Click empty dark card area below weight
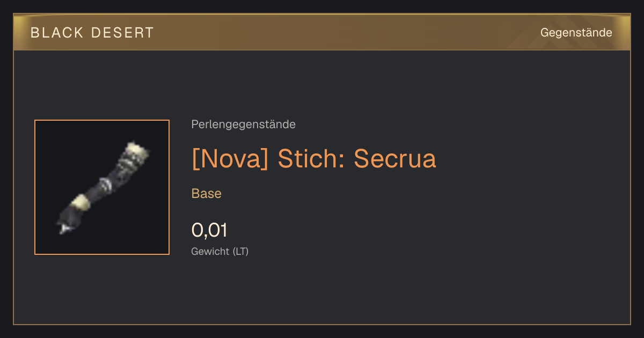644x338 pixels. (x=376, y=292)
